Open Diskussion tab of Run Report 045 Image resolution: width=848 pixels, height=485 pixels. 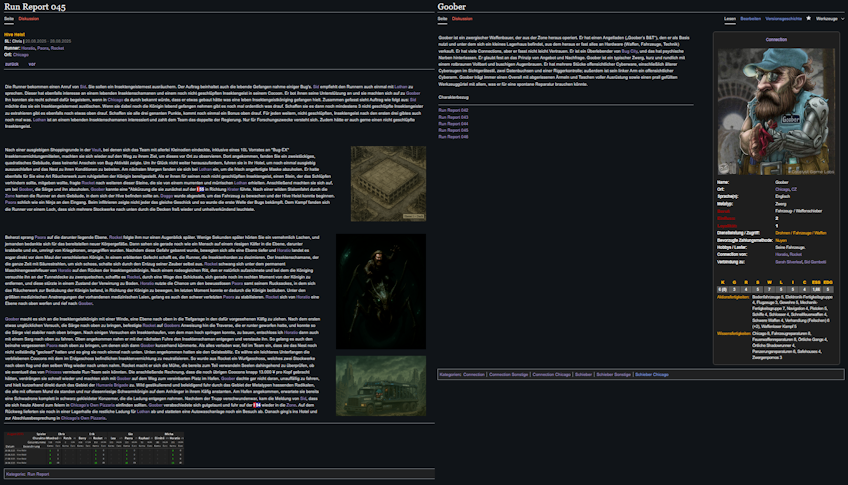tap(29, 18)
